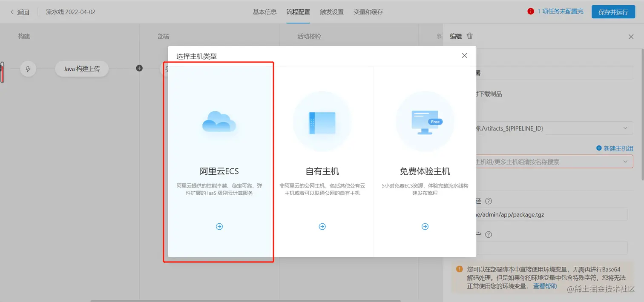Select the 免费体验主机 title text

click(x=425, y=171)
